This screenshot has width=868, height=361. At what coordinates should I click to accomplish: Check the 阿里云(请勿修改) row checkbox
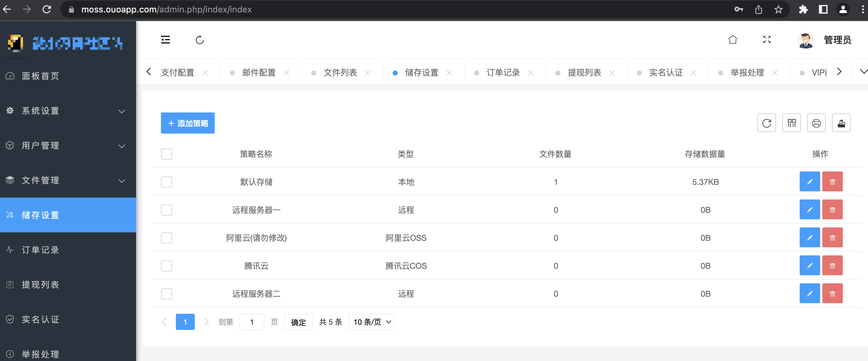(x=167, y=238)
